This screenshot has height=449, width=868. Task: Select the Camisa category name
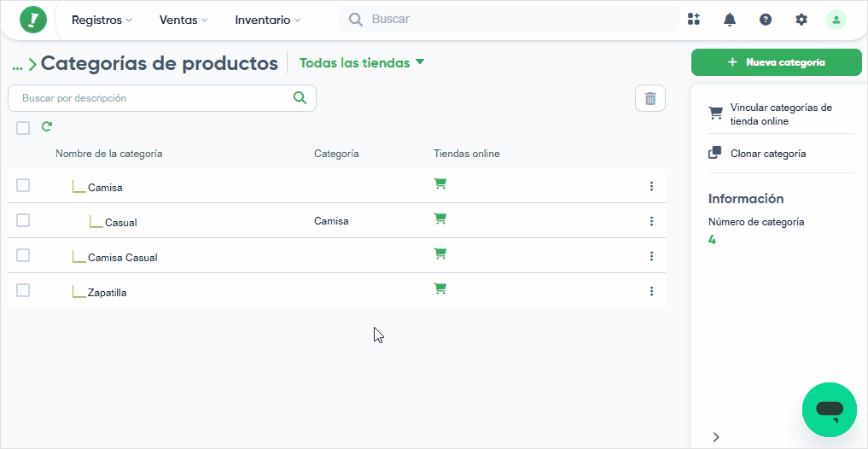click(x=105, y=188)
